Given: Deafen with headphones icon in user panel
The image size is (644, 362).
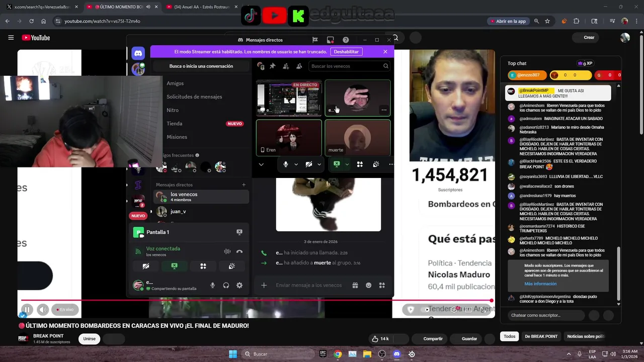Looking at the screenshot, I should (226, 285).
